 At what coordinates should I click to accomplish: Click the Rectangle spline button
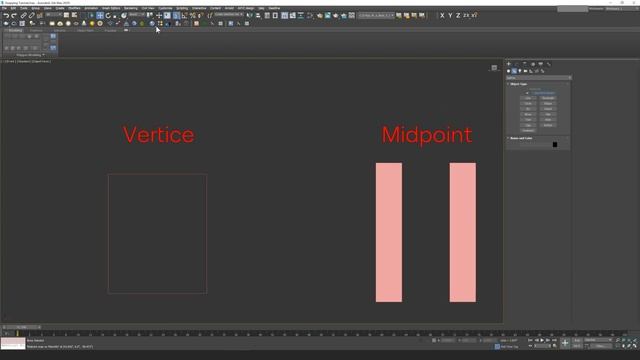click(x=548, y=98)
